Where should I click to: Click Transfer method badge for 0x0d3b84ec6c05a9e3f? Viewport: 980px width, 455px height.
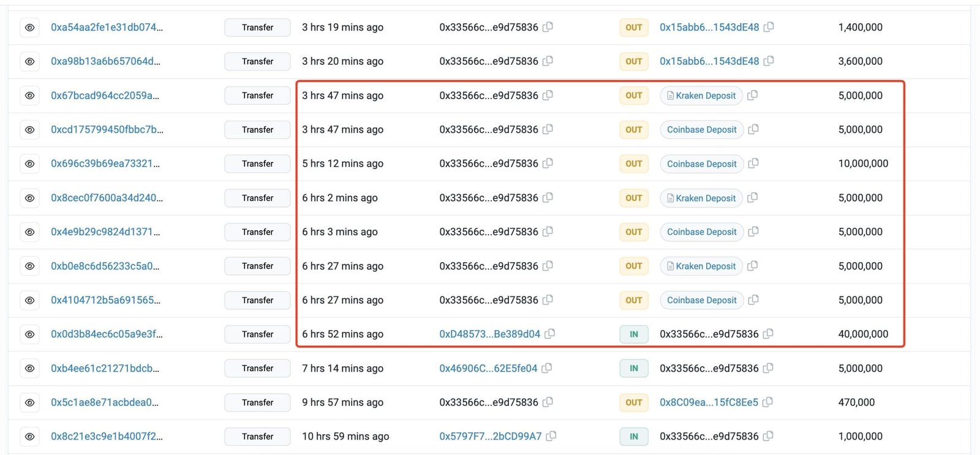pyautogui.click(x=257, y=334)
